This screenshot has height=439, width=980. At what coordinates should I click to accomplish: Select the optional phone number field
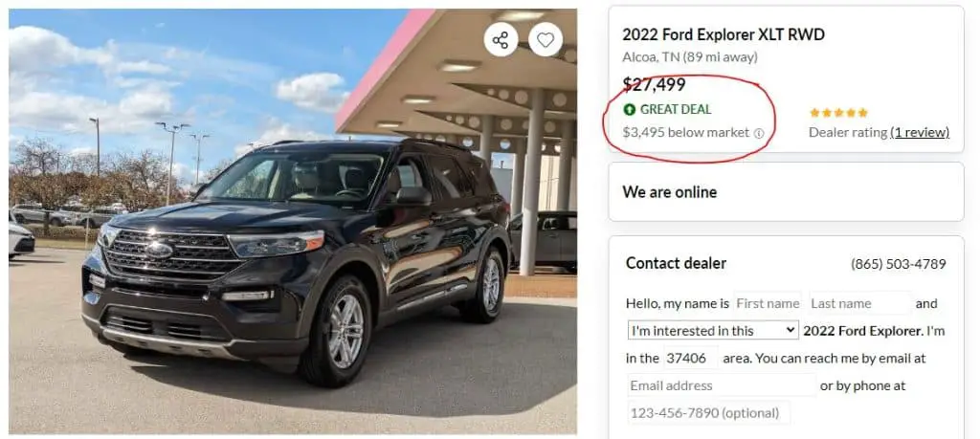[708, 413]
